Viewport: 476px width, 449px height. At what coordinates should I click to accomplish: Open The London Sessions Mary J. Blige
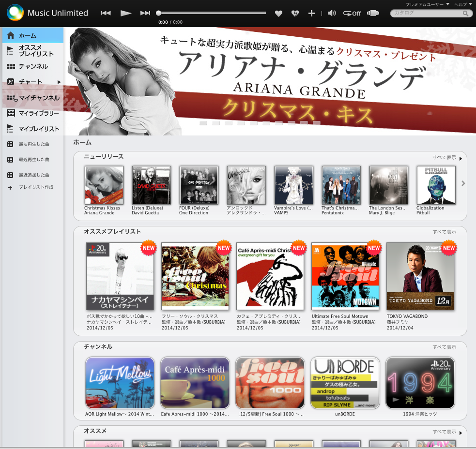pyautogui.click(x=388, y=185)
